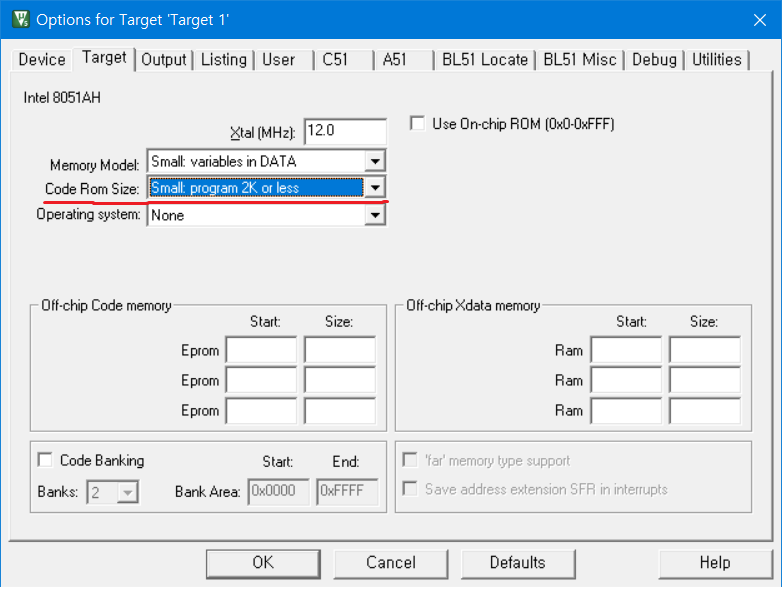Image resolution: width=783 pixels, height=589 pixels.
Task: Click the 'Code Rom Size:' label
Action: click(x=92, y=189)
